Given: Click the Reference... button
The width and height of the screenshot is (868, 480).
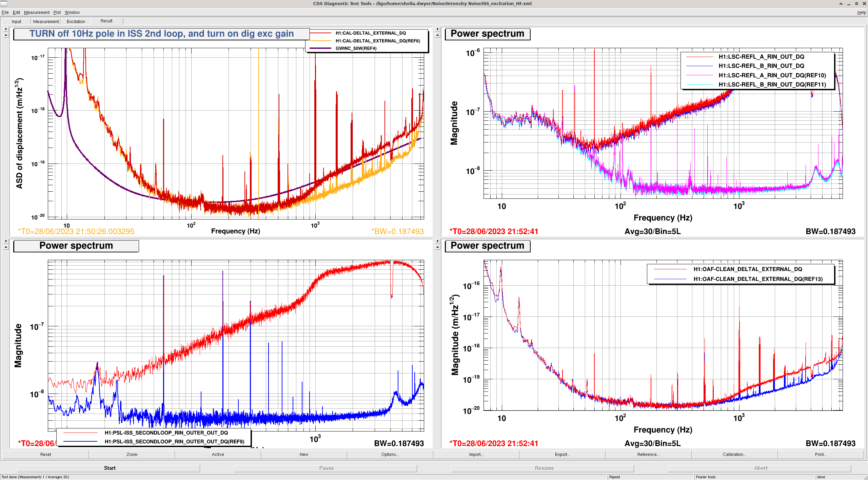Looking at the screenshot, I should point(648,455).
